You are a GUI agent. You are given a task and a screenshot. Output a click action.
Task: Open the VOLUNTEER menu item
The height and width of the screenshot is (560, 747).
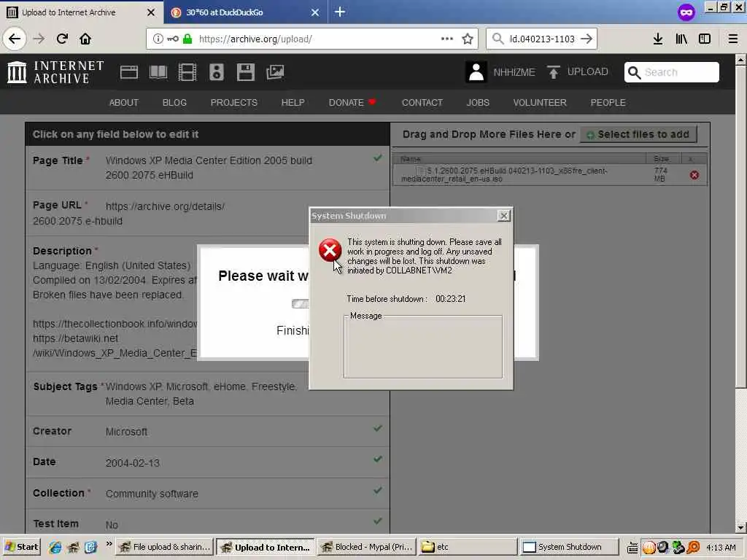[x=540, y=102]
